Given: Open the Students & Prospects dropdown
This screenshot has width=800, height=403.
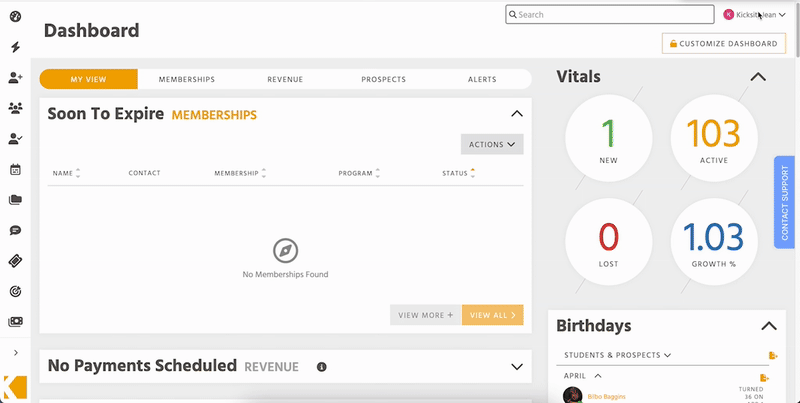Looking at the screenshot, I should click(x=617, y=355).
